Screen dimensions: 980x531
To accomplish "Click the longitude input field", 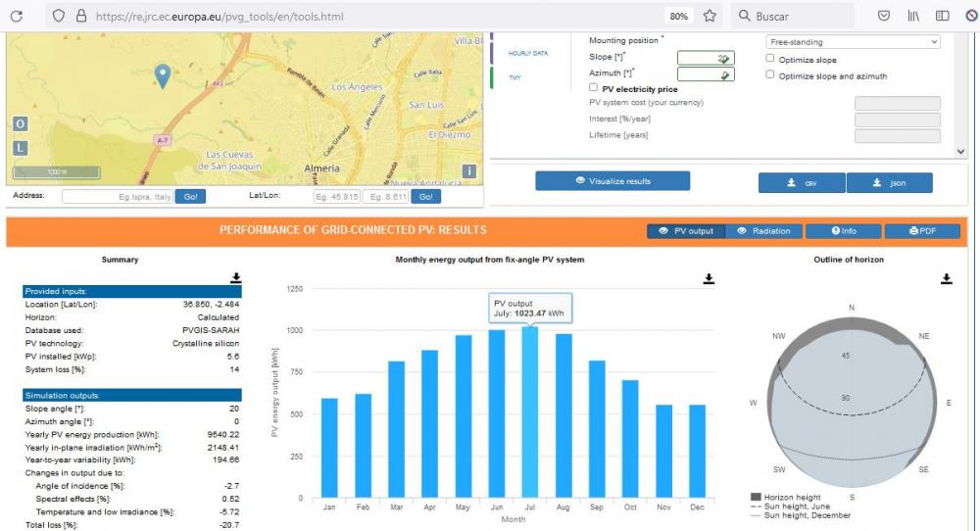I will click(x=385, y=197).
